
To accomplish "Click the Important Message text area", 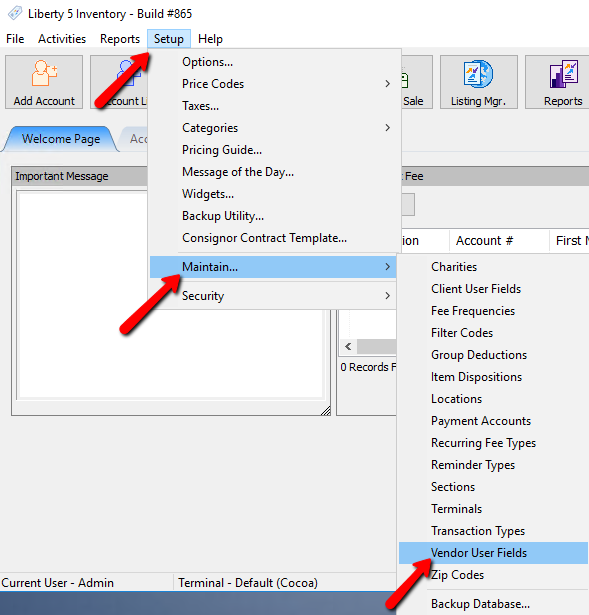I will (82, 295).
